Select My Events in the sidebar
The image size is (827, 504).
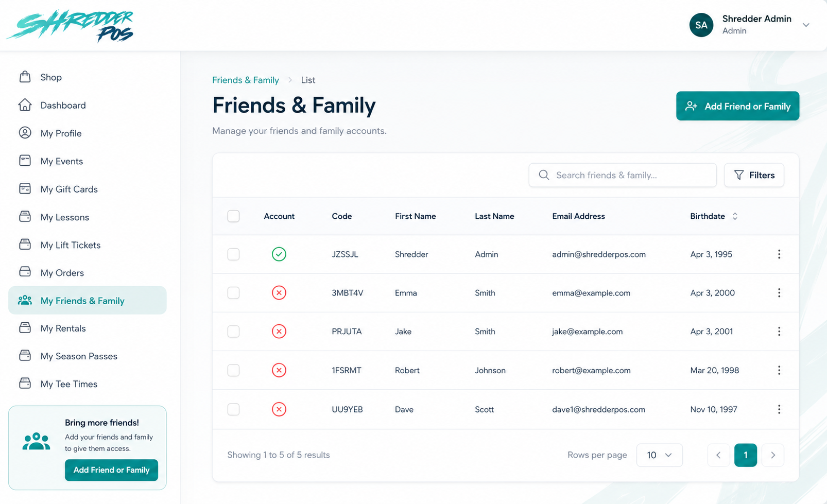[88, 161]
